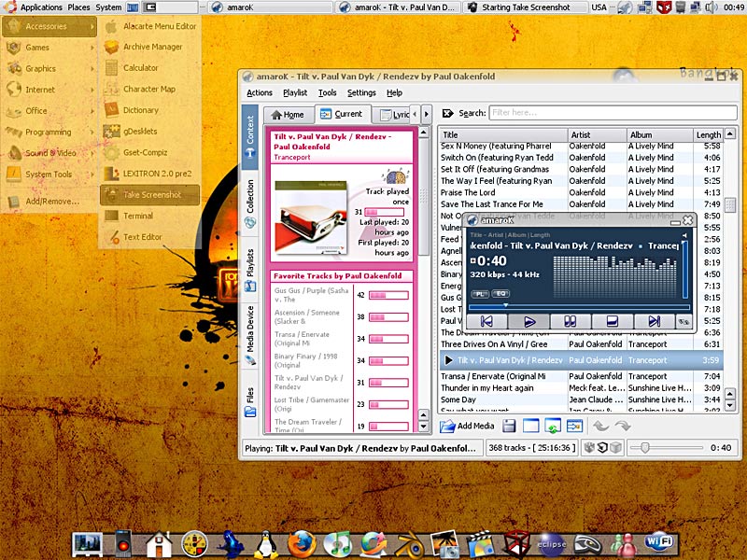Pause playback in the amaroK player window
This screenshot has width=747, height=560.
tap(571, 321)
